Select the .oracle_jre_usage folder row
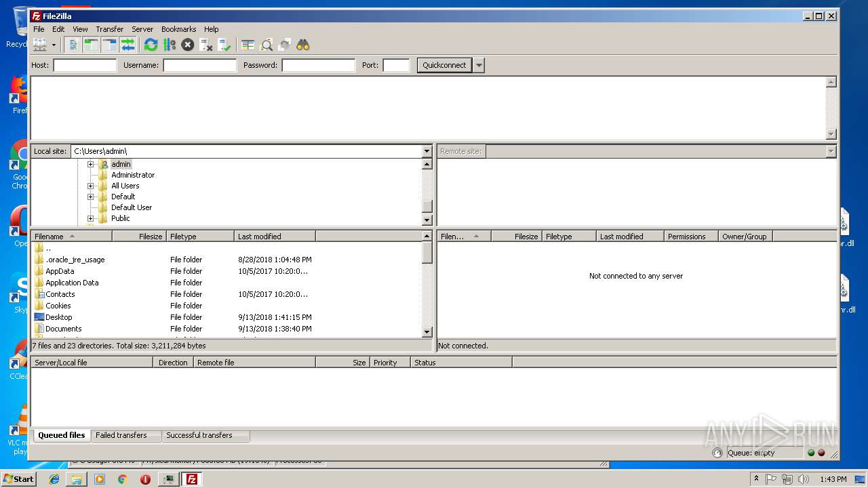The image size is (868, 488). 226,260
